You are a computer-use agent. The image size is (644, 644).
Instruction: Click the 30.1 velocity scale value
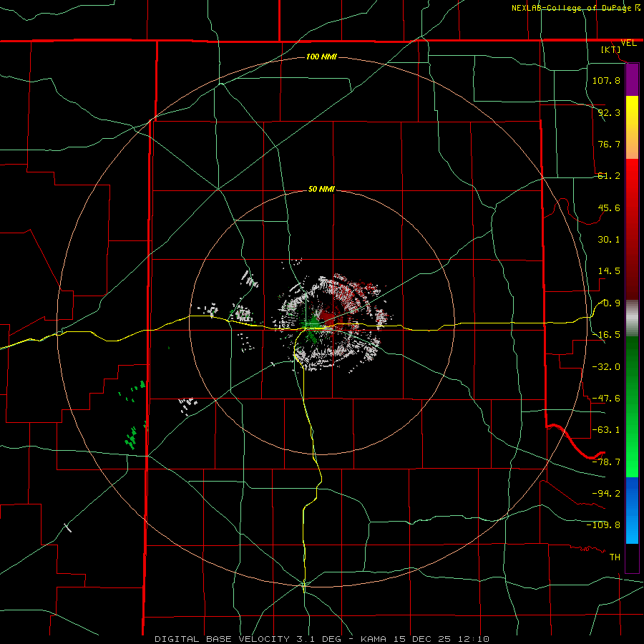609,240
